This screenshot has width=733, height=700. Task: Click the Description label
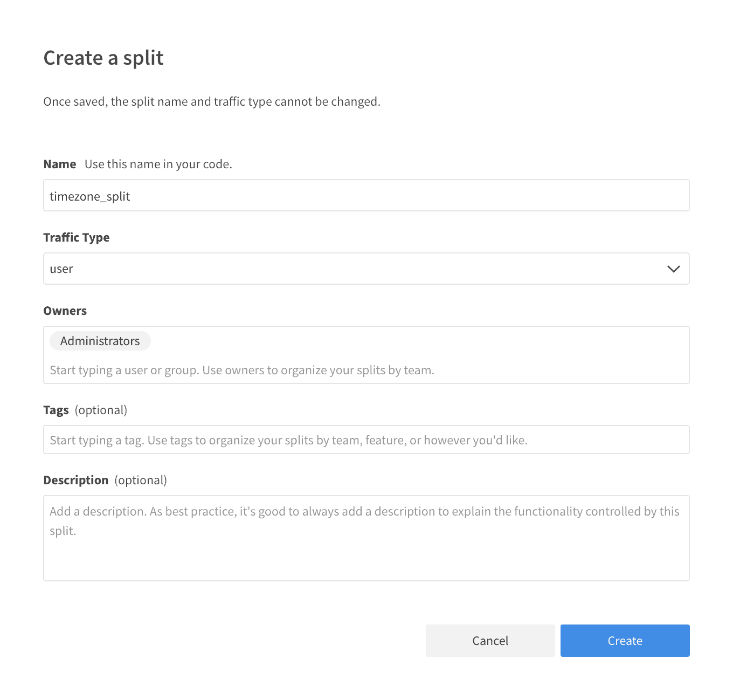click(x=76, y=480)
